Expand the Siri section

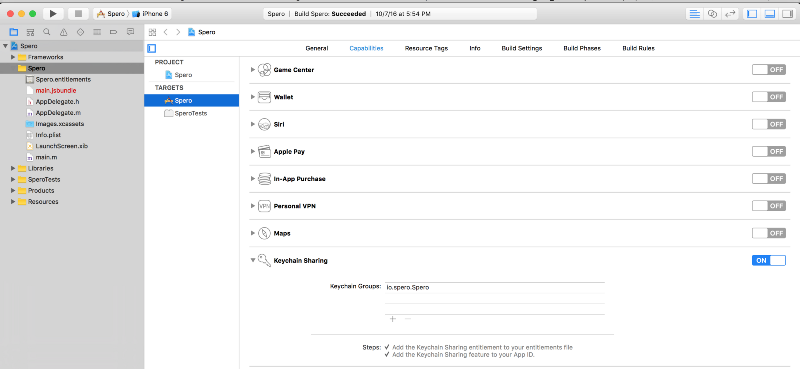pos(253,124)
